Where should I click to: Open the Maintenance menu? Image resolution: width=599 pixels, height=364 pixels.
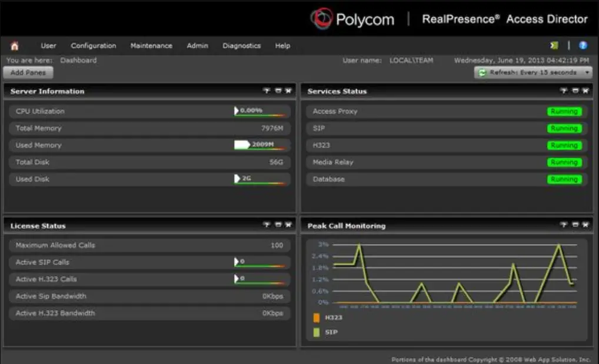(151, 45)
